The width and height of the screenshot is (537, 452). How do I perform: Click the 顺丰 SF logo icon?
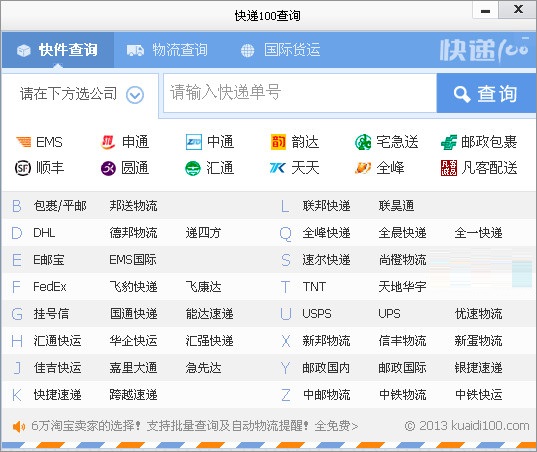pos(23,168)
